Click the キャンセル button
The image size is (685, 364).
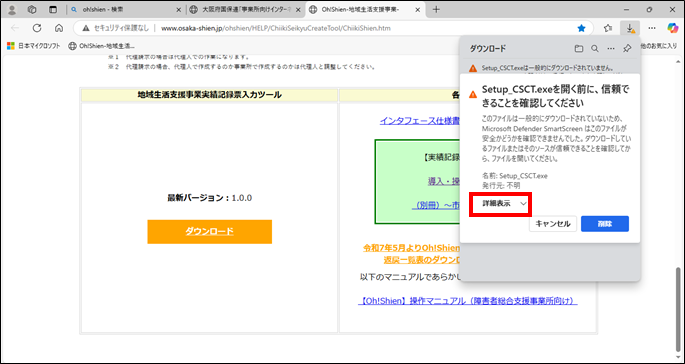(553, 224)
